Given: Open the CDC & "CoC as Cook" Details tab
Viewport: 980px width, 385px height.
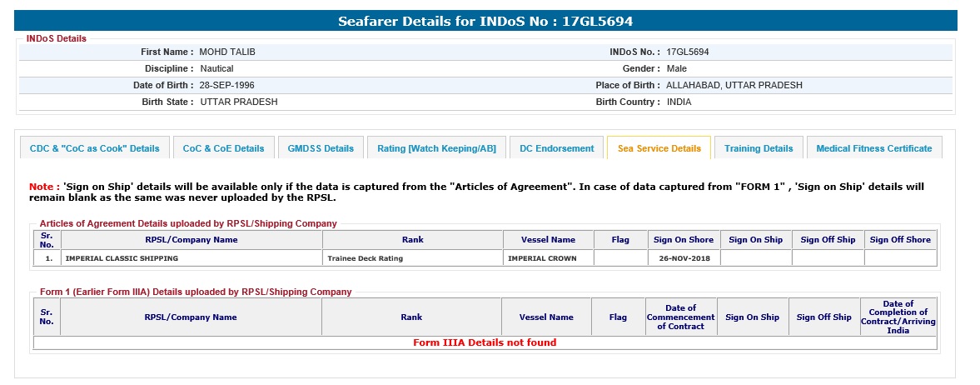Looking at the screenshot, I should [94, 148].
